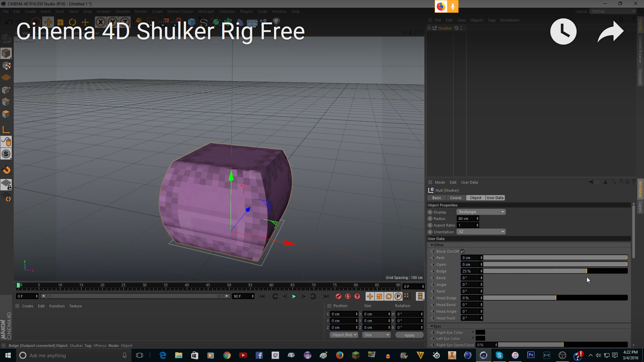
Task: Enable the Axis mode L-shaped icon
Action: click(6, 130)
